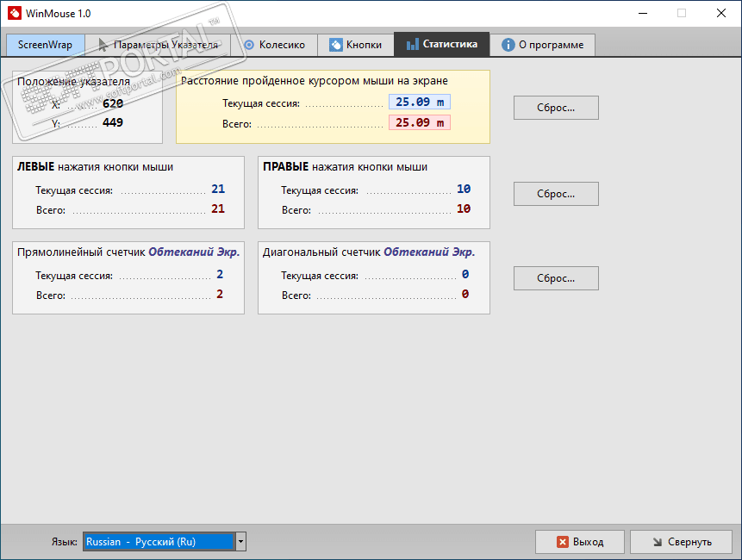This screenshot has width=742, height=560.
Task: Open the Колесико tab
Action: pos(274,45)
